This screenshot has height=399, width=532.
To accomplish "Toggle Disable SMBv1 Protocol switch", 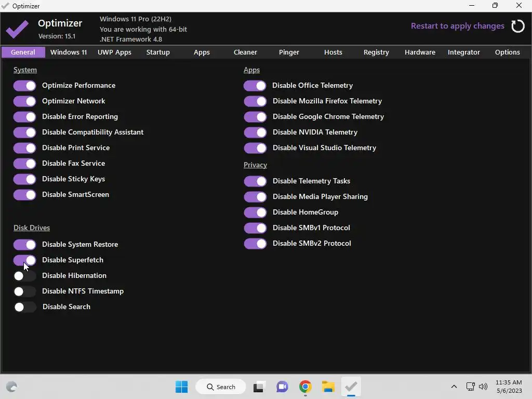I will (x=255, y=229).
